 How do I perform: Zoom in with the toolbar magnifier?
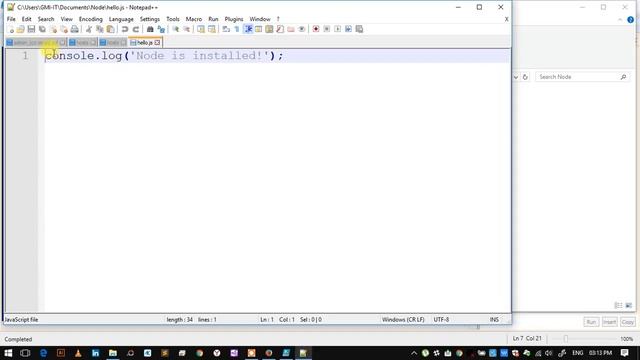point(176,29)
